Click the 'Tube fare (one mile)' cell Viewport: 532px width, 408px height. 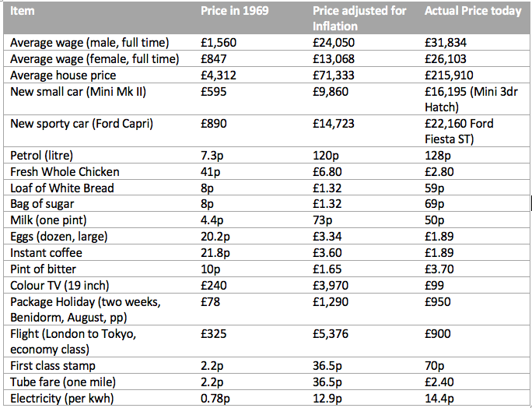[63, 382]
